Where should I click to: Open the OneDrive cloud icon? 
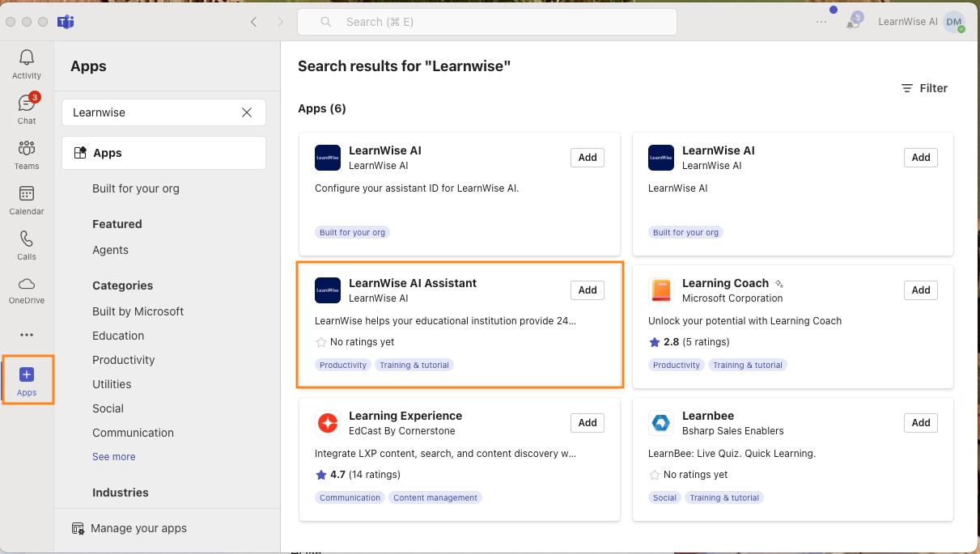point(27,284)
